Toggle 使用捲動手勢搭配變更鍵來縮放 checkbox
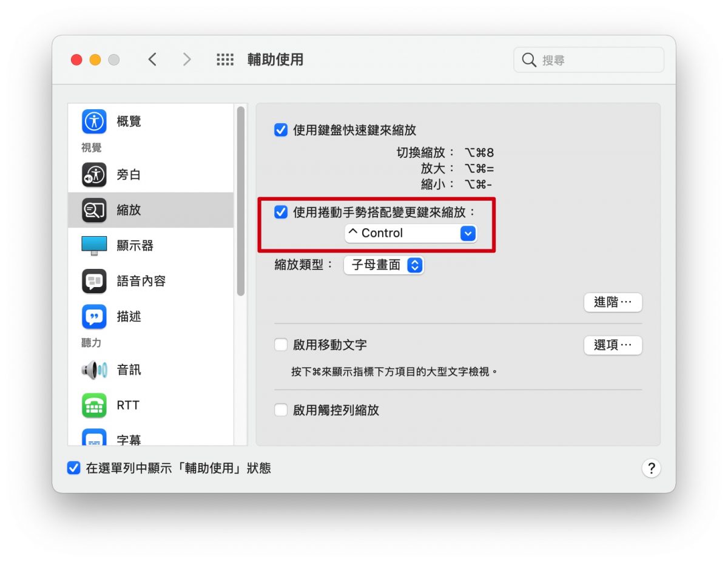Screen dimensions: 728x562 pyautogui.click(x=281, y=212)
